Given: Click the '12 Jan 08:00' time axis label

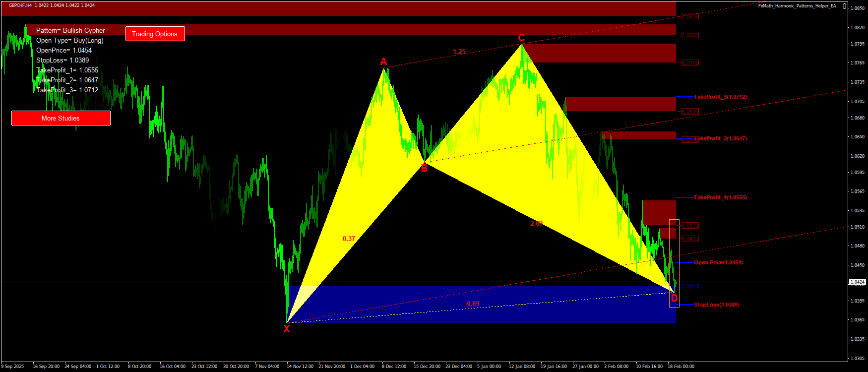Looking at the screenshot, I should point(522,367).
